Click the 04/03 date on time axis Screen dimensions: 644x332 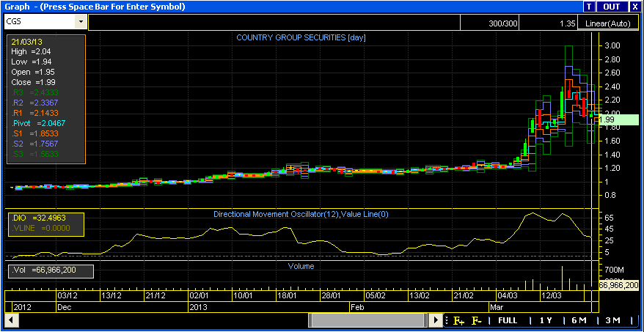508,295
